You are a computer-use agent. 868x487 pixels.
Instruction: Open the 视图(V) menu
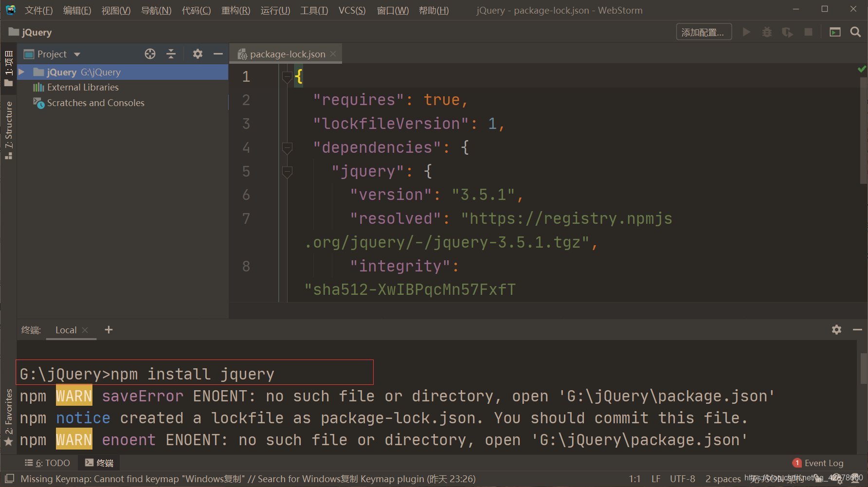pos(116,10)
